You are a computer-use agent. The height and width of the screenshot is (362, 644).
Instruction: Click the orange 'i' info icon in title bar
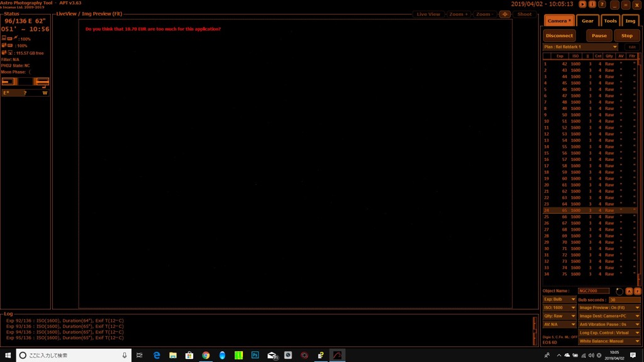592,4
